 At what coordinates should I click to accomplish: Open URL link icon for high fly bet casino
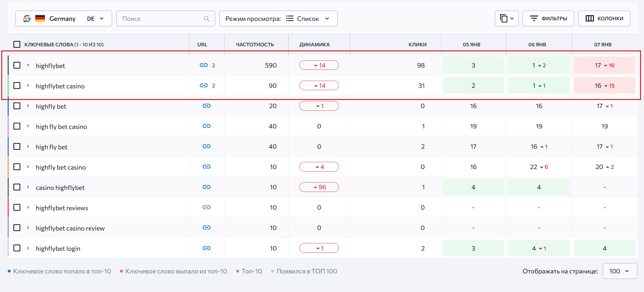coord(207,126)
